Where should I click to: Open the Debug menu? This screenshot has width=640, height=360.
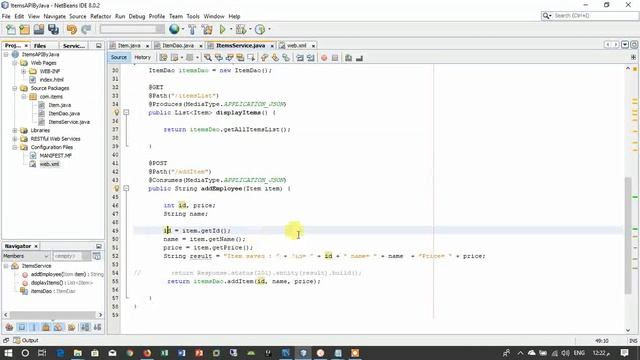coord(137,16)
